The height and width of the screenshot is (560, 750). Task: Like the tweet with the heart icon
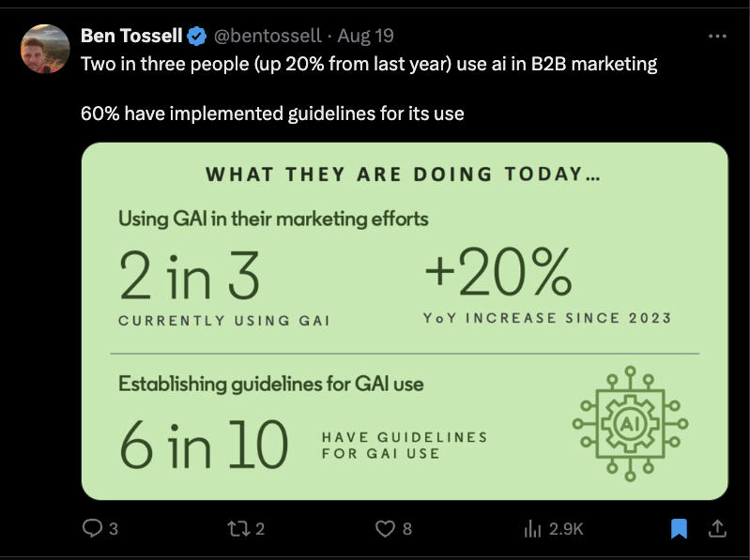(x=385, y=528)
